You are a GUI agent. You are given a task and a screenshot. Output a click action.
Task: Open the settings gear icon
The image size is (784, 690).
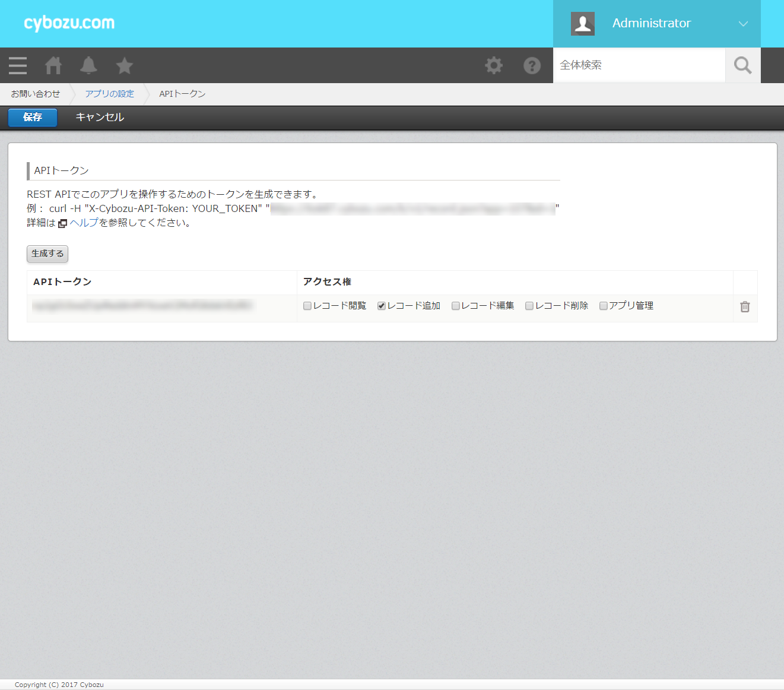[494, 65]
